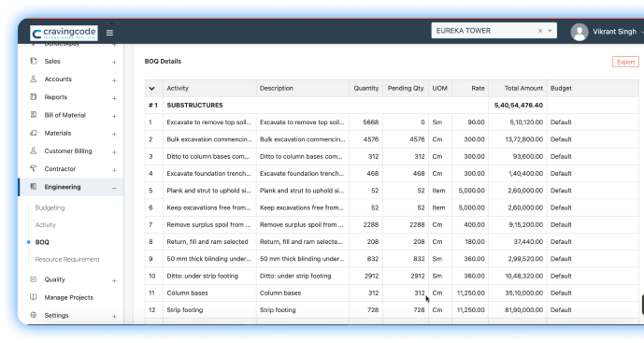Toggle the hamburger sidebar menu
644x343 pixels.
tap(109, 33)
